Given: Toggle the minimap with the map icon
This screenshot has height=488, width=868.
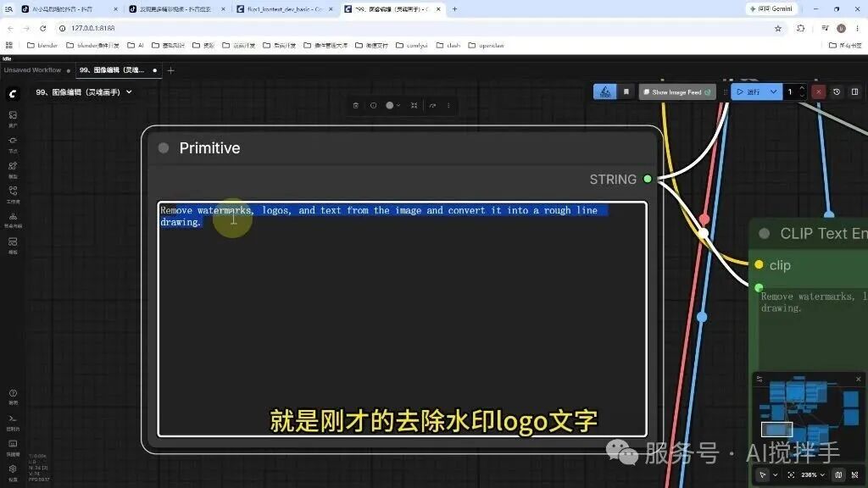Looking at the screenshot, I should (x=838, y=474).
